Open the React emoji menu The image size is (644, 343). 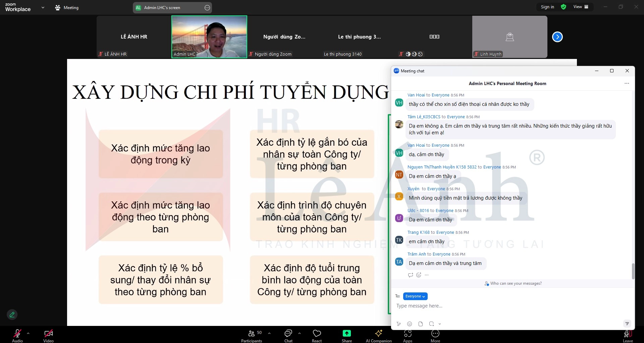click(317, 335)
